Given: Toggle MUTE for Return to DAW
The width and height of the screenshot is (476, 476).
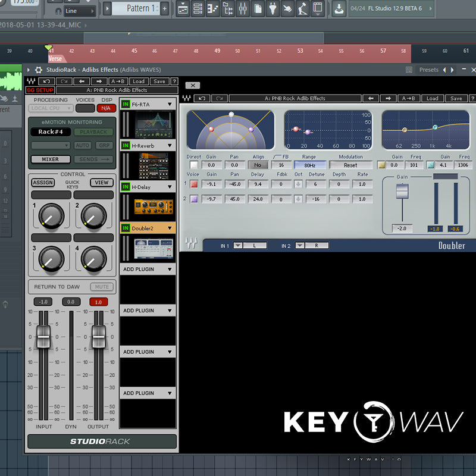Looking at the screenshot, I should tap(102, 287).
